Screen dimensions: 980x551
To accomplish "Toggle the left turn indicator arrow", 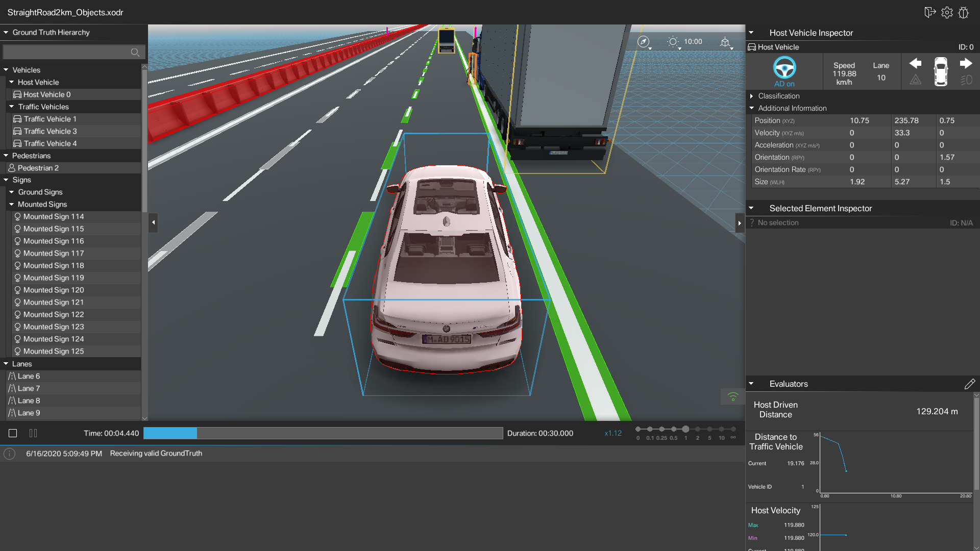I will click(x=916, y=63).
